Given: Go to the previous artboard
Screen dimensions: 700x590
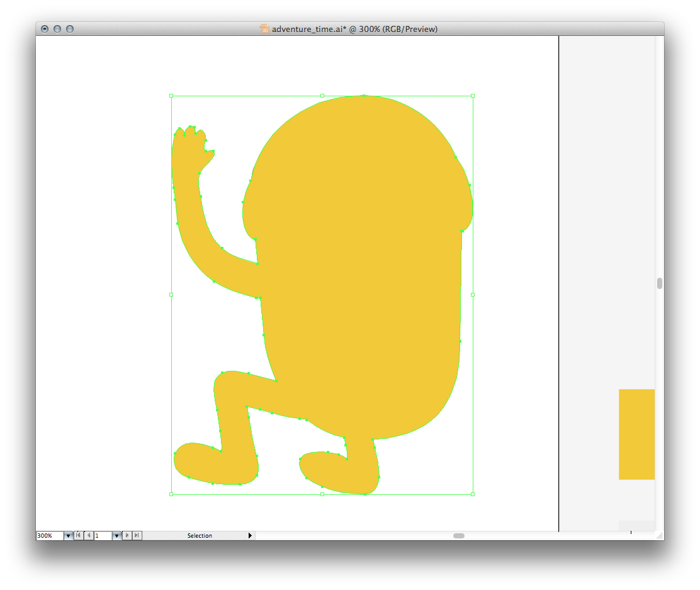Looking at the screenshot, I should [x=89, y=535].
